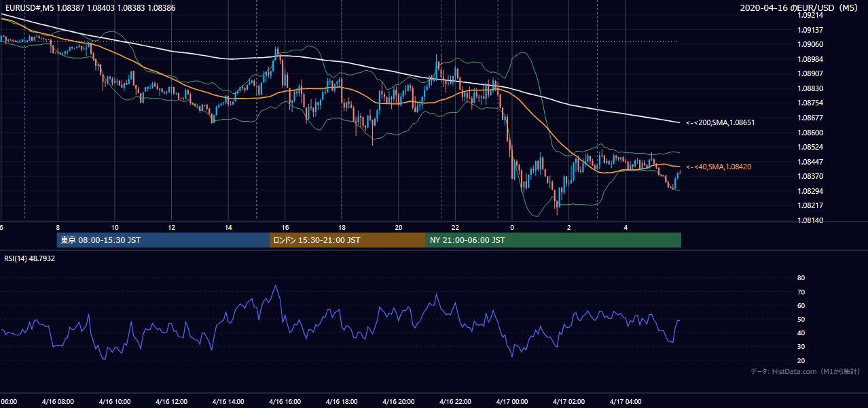This screenshot has height=408, width=868.
Task: Click the 4/16 08:00 time axis label
Action: pos(58,401)
